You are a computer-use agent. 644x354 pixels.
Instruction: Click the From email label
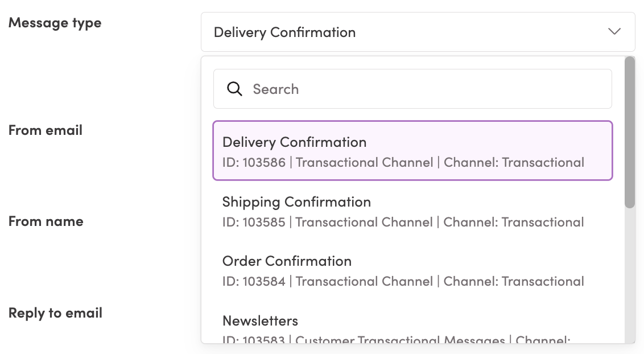click(46, 130)
